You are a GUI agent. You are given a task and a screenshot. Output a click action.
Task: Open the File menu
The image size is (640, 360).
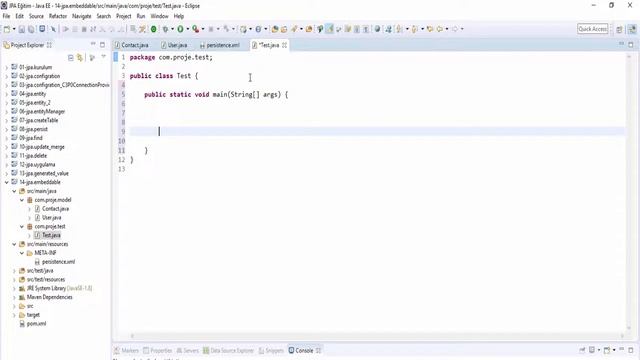point(6,16)
